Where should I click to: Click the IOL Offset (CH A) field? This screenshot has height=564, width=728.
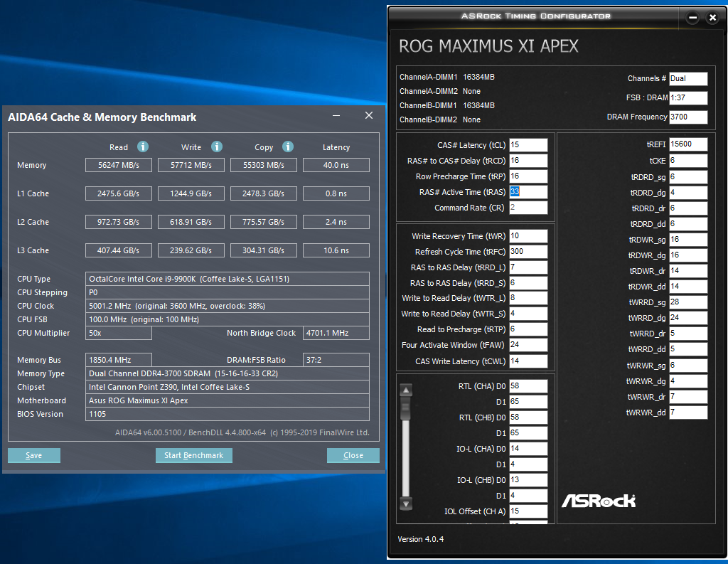[528, 511]
